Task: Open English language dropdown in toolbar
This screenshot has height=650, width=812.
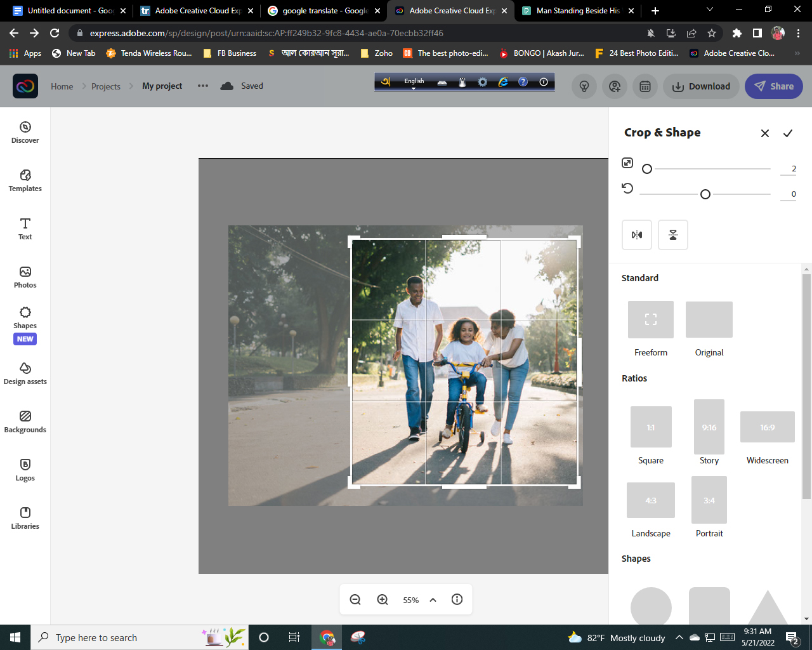Action: pyautogui.click(x=414, y=82)
